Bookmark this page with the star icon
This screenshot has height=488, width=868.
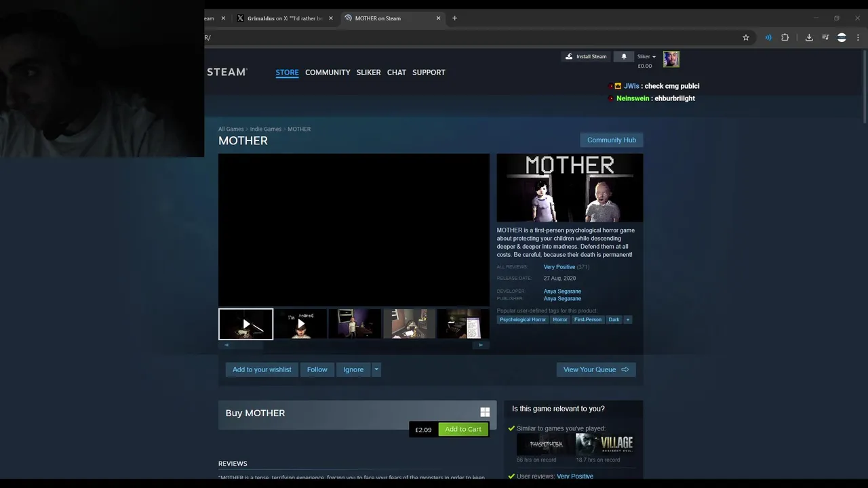[x=746, y=37]
